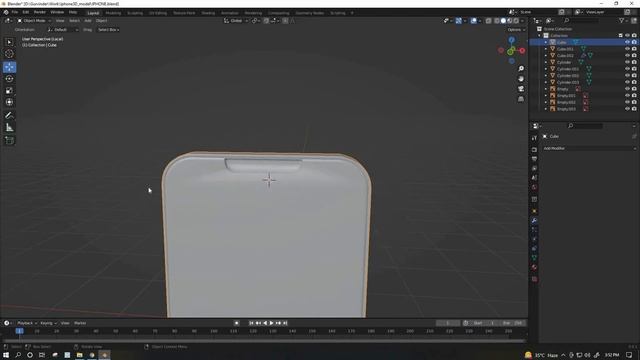Select the Transform tool

pyautogui.click(x=9, y=102)
